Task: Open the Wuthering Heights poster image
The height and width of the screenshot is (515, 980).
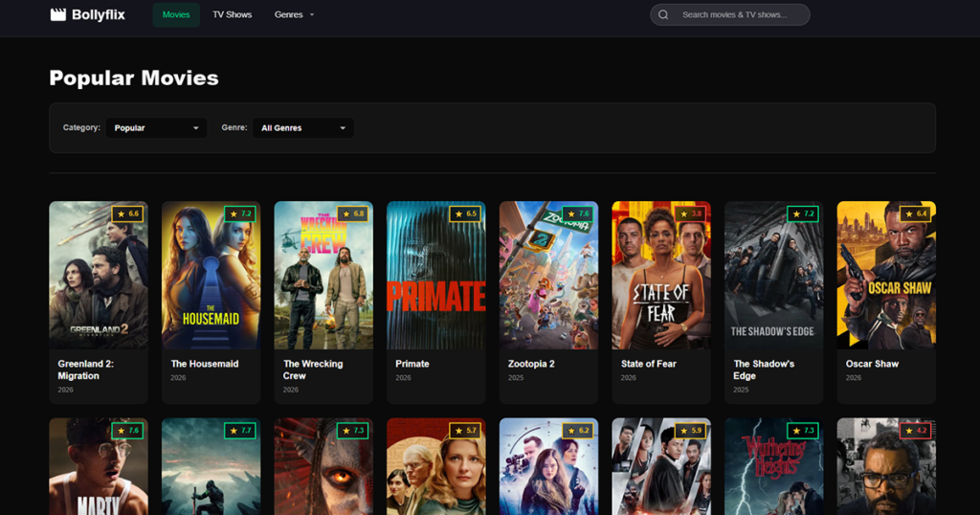Action: point(773,466)
